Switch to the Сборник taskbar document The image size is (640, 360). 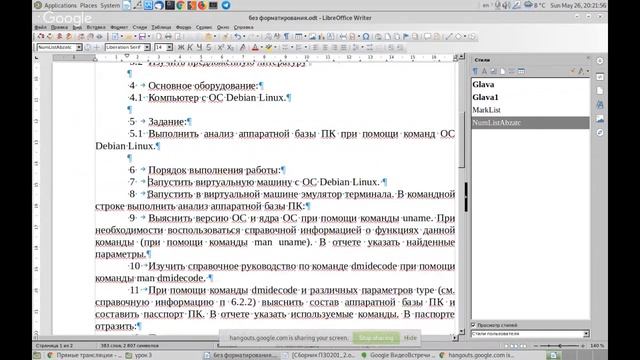point(319,356)
